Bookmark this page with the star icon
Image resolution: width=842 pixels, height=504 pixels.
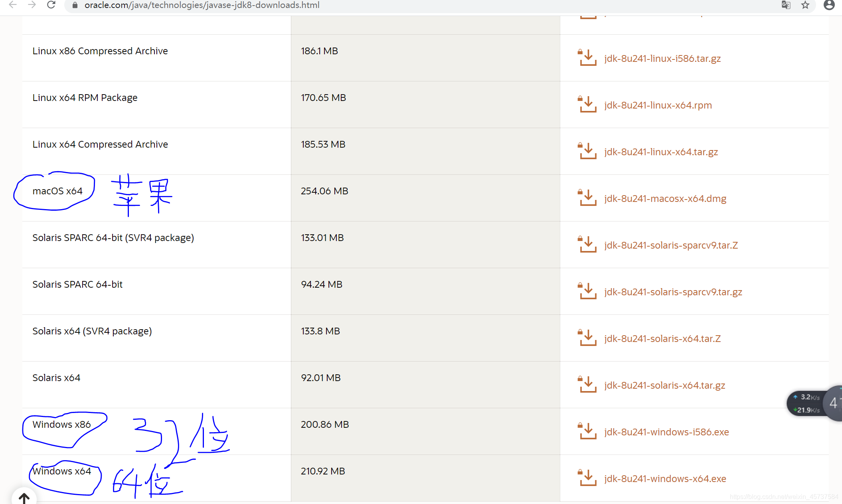point(805,5)
